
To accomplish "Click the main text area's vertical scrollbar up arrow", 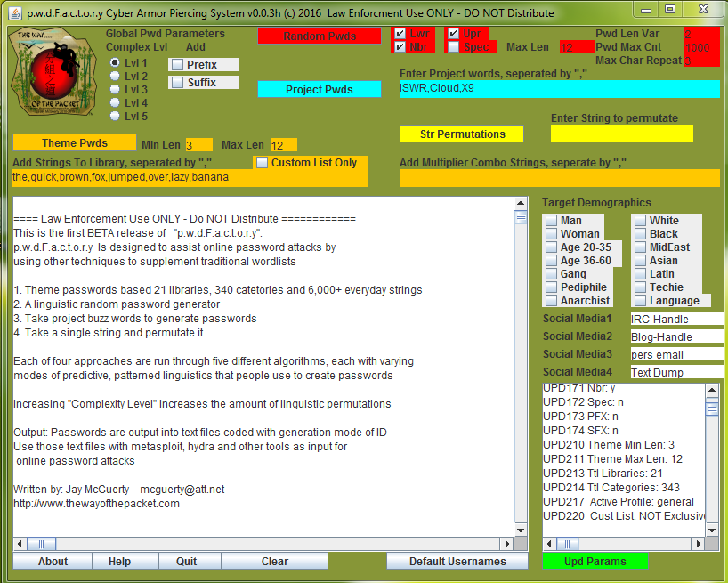I will (x=521, y=204).
